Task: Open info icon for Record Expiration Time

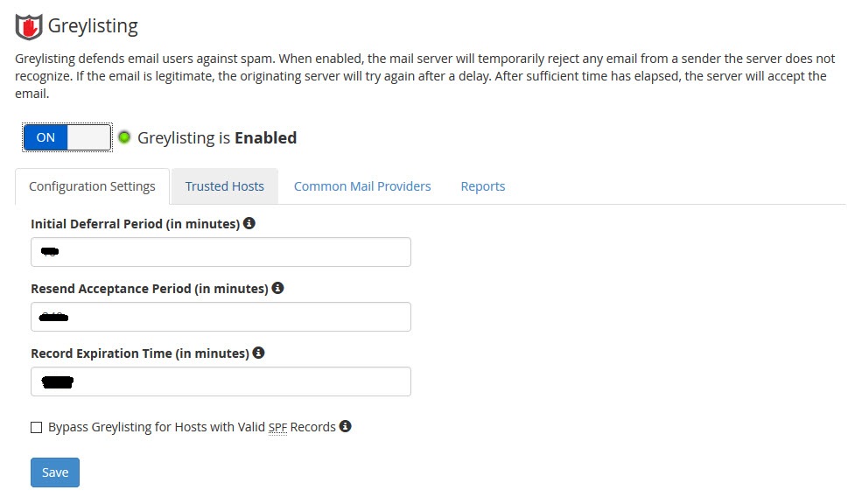Action: [258, 353]
